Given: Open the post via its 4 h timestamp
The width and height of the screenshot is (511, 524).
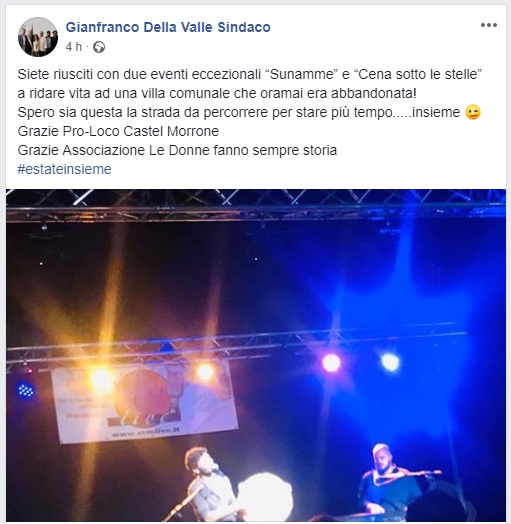Looking at the screenshot, I should pos(74,47).
